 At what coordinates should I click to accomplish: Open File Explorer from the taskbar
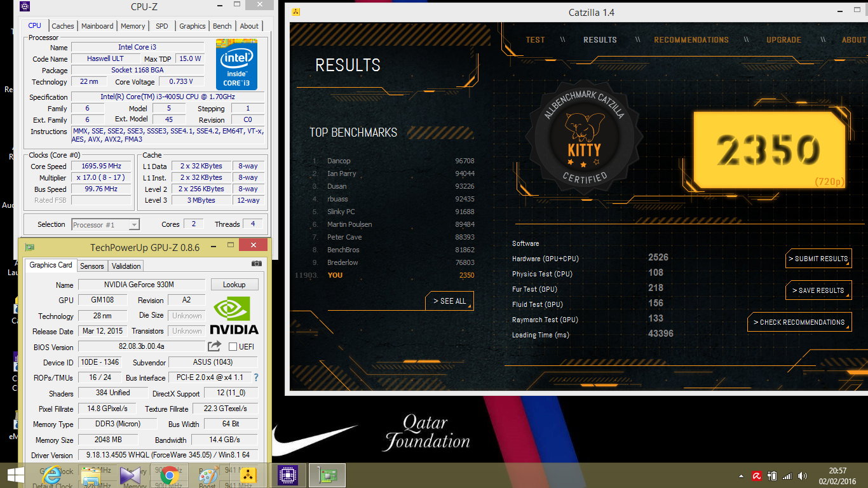(91, 475)
